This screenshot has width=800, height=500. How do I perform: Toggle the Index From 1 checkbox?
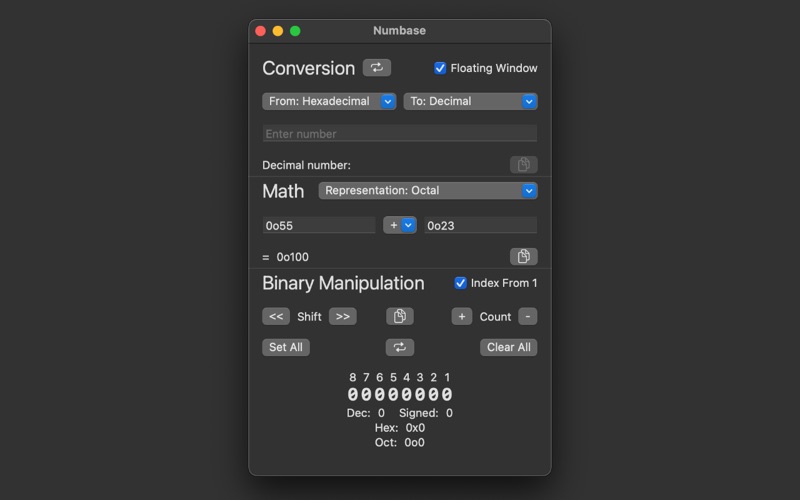pyautogui.click(x=460, y=283)
